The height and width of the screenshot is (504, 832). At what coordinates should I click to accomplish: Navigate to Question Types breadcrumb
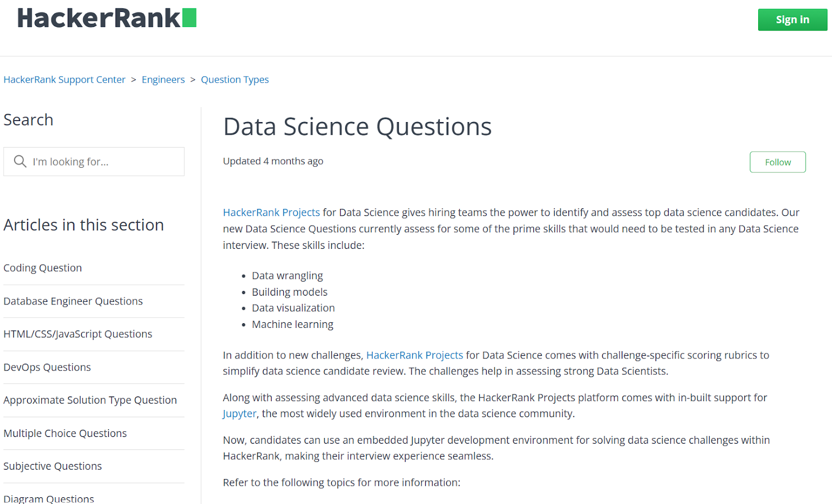[x=235, y=79]
